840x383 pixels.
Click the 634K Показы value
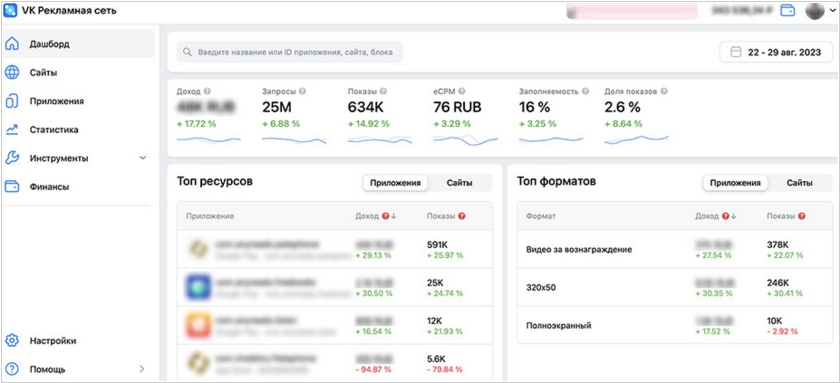(x=366, y=107)
